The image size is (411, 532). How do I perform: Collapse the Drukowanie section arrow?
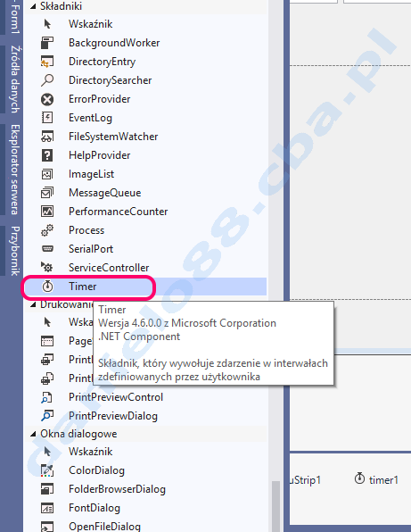pyautogui.click(x=33, y=304)
